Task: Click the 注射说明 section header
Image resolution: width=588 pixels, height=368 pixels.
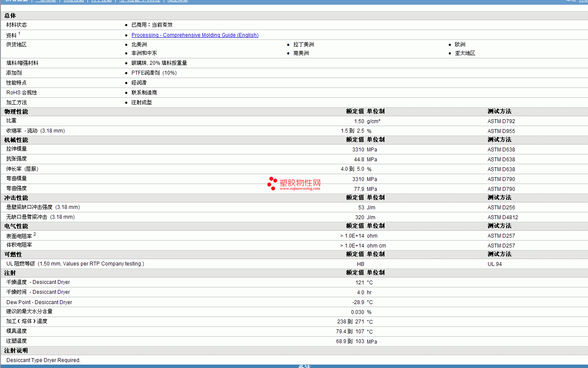Action: 16,351
